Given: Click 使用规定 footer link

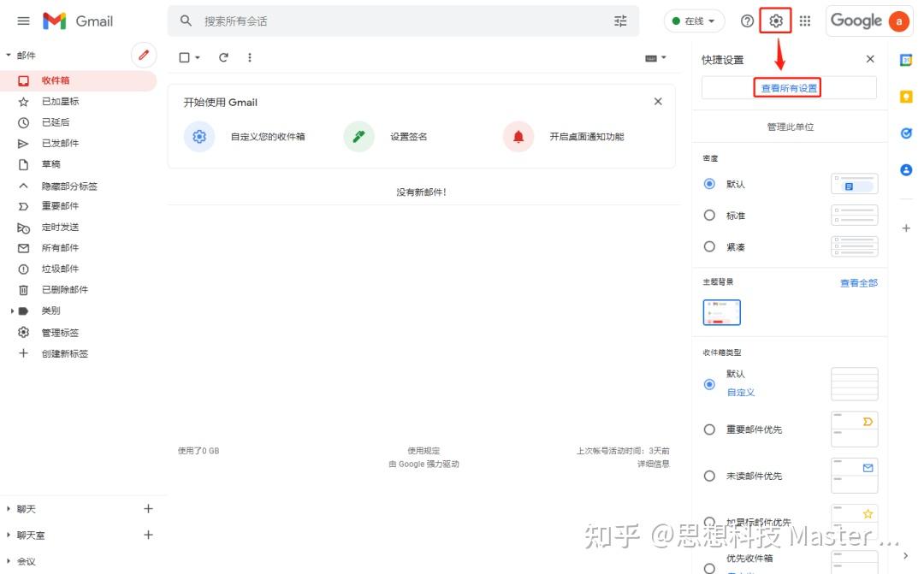Looking at the screenshot, I should 423,451.
